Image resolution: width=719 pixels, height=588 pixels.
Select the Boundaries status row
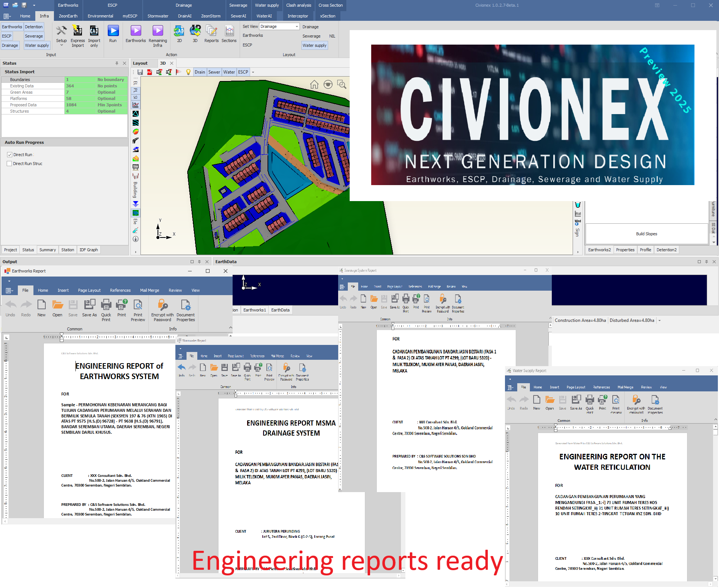pyautogui.click(x=64, y=80)
